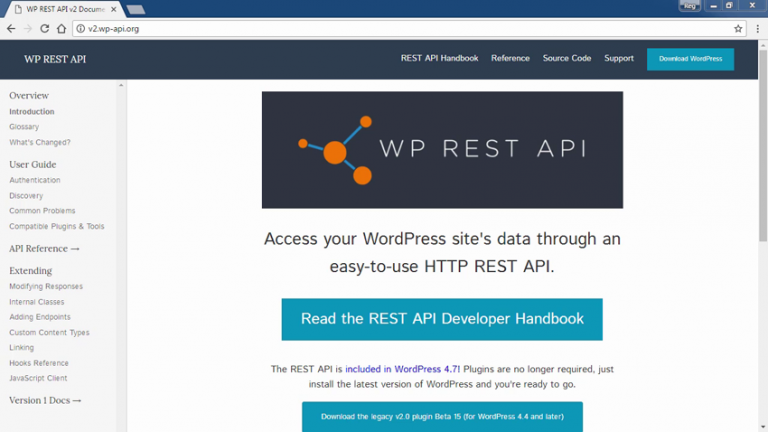This screenshot has width=768, height=432.
Task: Open Common Problems in the sidebar
Action: click(42, 211)
